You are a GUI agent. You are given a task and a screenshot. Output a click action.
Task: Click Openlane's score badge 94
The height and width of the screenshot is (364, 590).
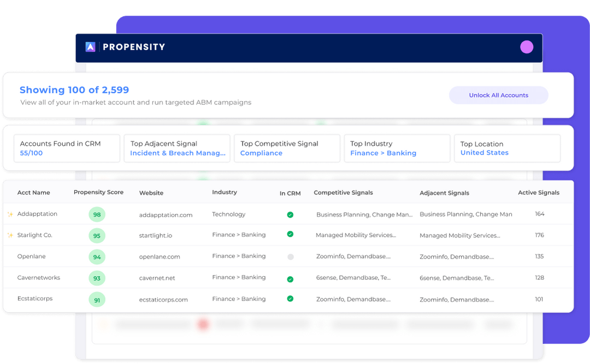(x=97, y=256)
